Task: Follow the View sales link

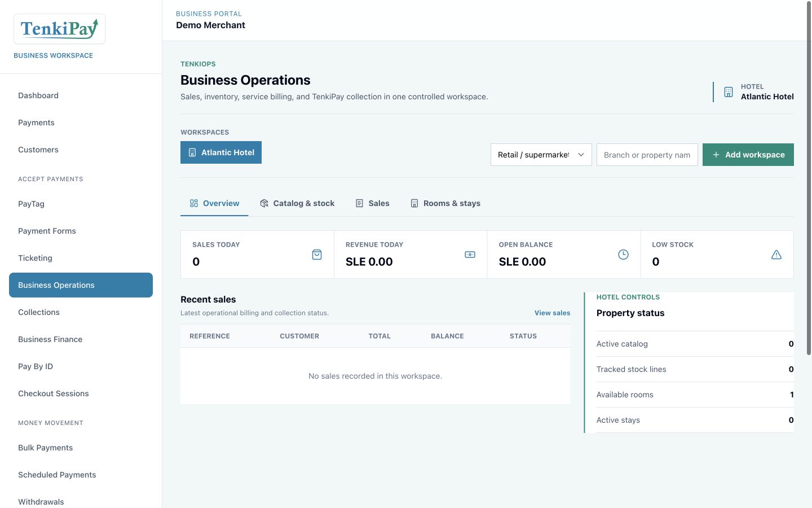Action: click(552, 313)
